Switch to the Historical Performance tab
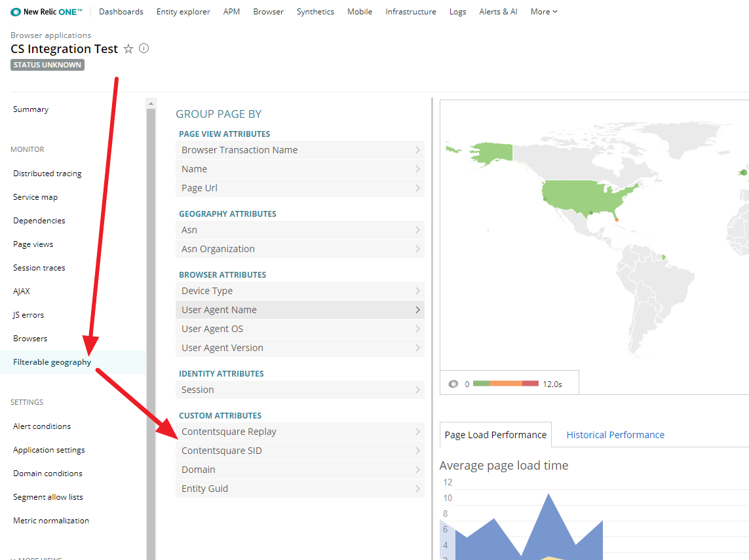Image resolution: width=749 pixels, height=560 pixels. (615, 435)
